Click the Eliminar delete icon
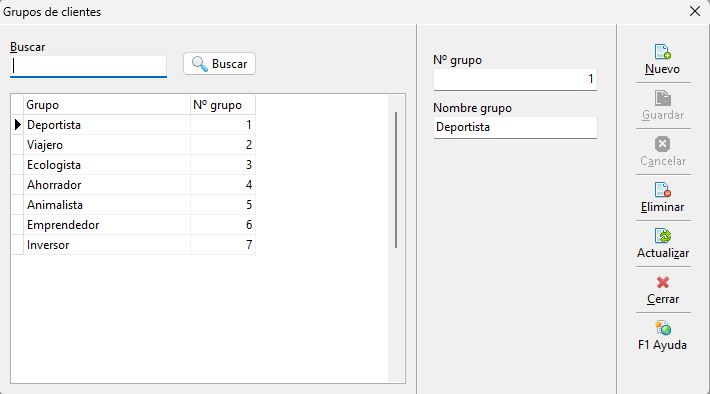The height and width of the screenshot is (394, 710). point(662,190)
